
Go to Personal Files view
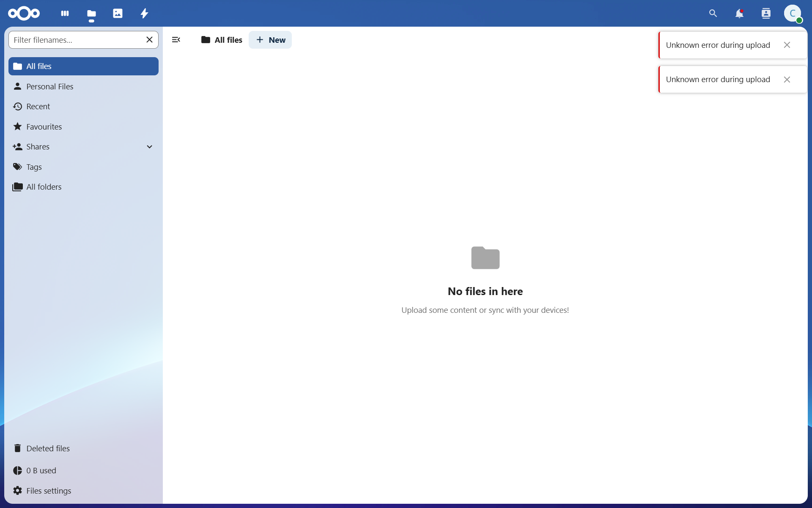(49, 86)
